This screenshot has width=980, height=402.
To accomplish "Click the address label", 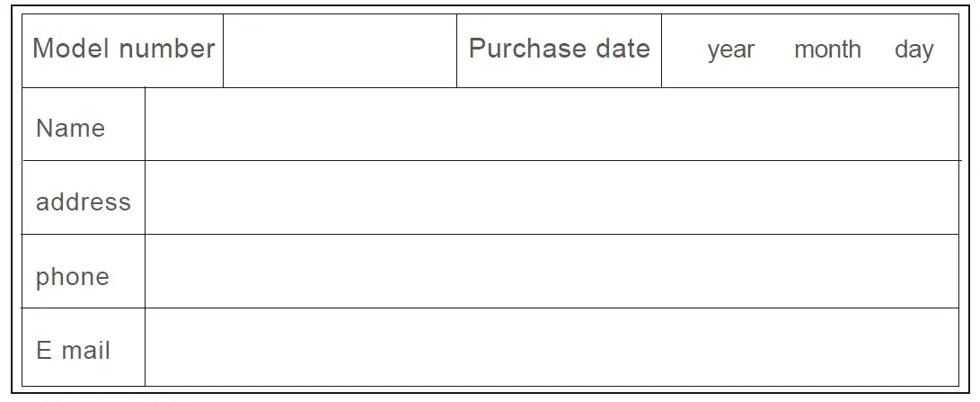I will pos(83,201).
